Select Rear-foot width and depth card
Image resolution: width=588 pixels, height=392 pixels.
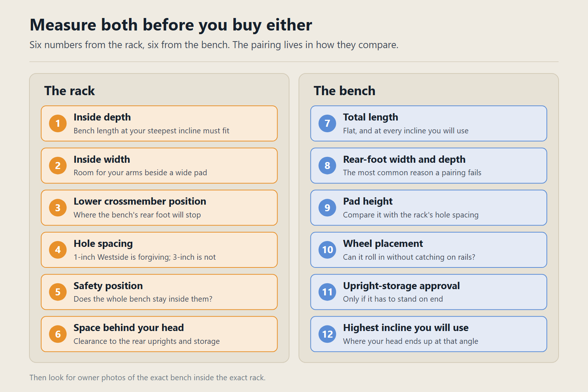click(429, 166)
